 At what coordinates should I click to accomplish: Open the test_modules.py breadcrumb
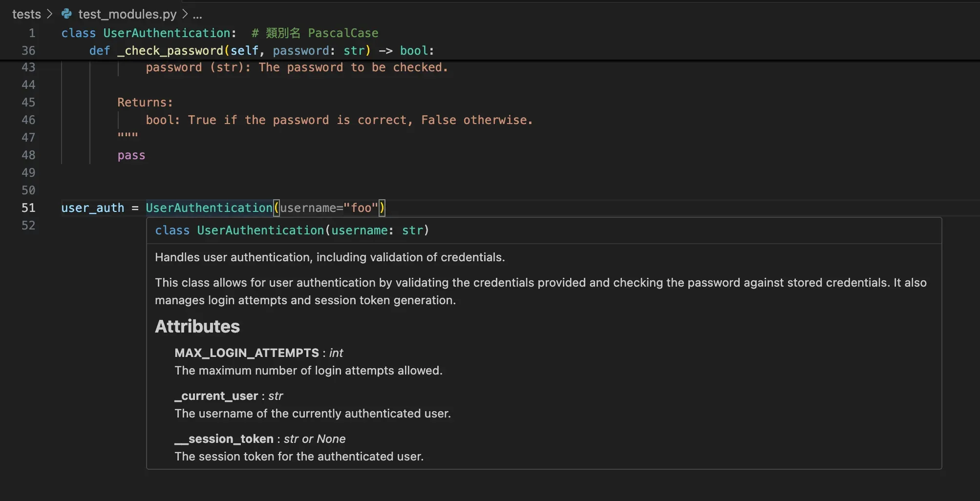point(127,14)
